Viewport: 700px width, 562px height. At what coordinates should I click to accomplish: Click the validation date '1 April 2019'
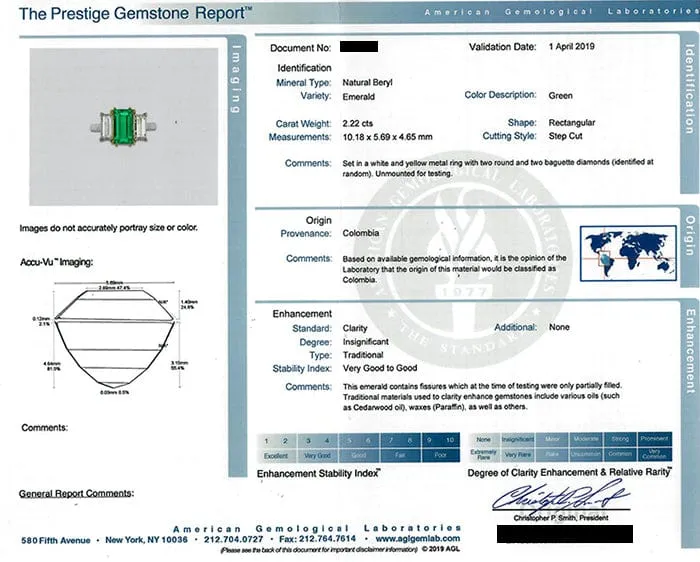572,46
